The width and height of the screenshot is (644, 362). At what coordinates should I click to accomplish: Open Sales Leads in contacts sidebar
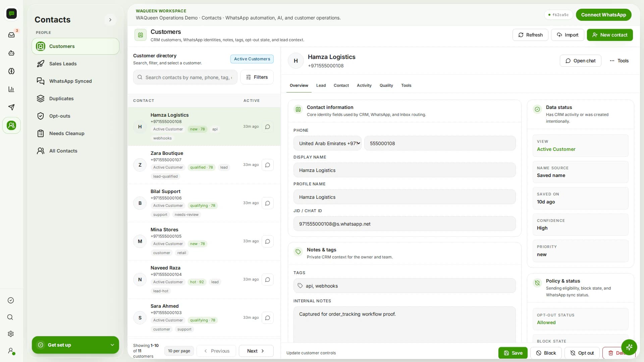[x=75, y=64]
